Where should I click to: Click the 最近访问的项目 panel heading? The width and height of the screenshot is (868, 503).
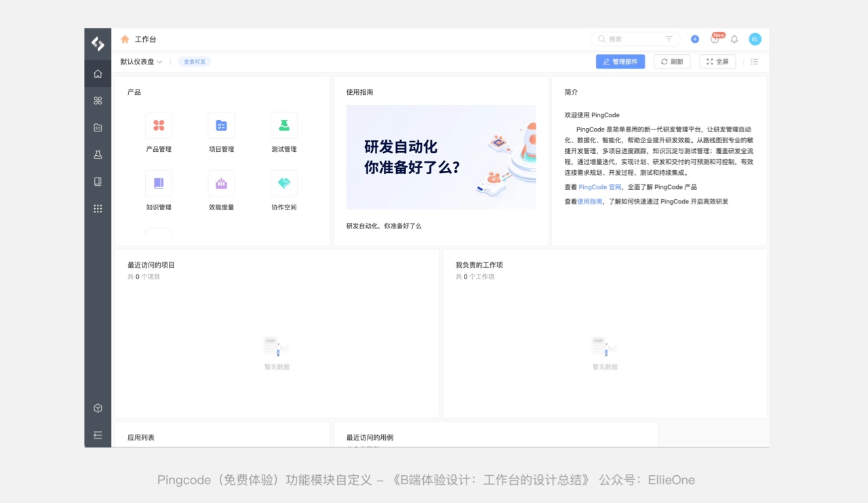coord(151,265)
